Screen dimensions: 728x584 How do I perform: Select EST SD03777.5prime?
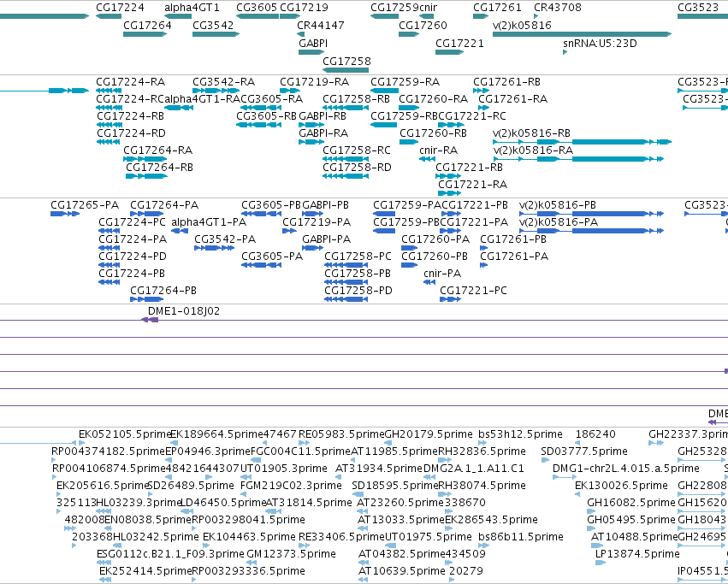pos(545,461)
